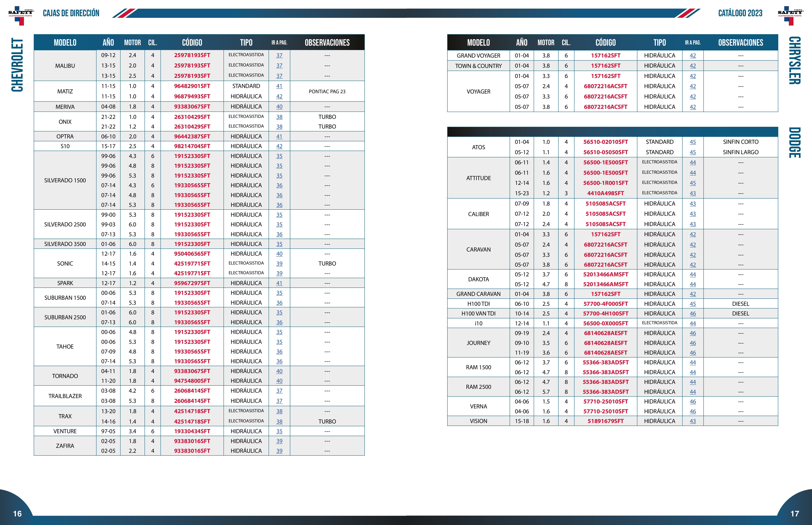Click the SINFIN CORTO observation cell

[741, 142]
